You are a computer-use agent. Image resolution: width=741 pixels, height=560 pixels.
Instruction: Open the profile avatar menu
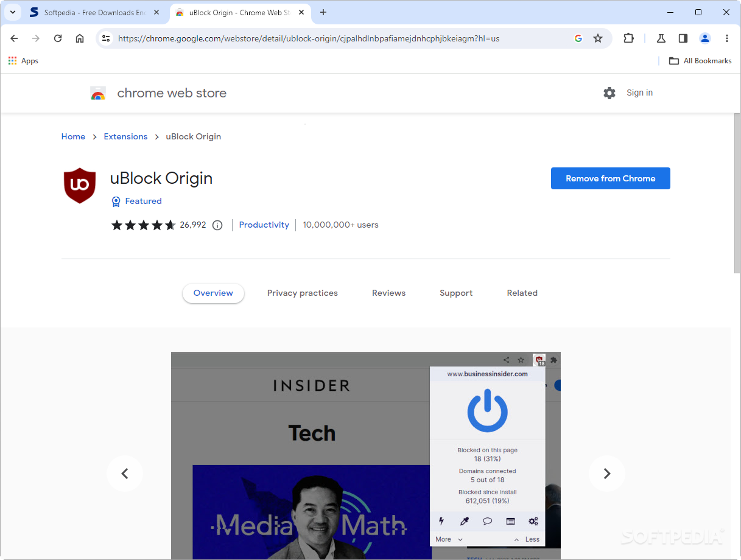[x=705, y=38]
